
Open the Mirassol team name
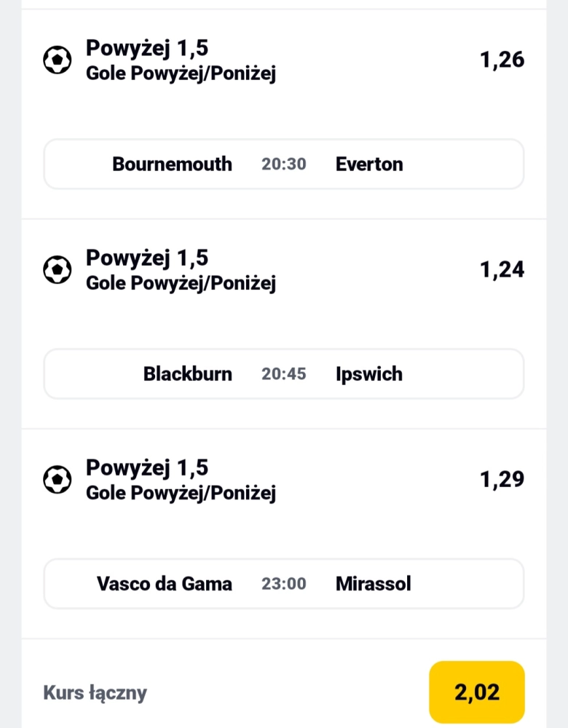click(x=373, y=584)
